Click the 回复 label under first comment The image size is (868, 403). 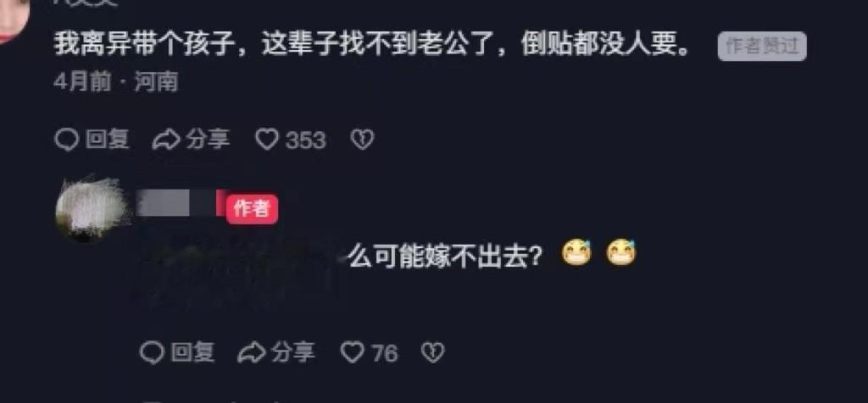click(108, 140)
